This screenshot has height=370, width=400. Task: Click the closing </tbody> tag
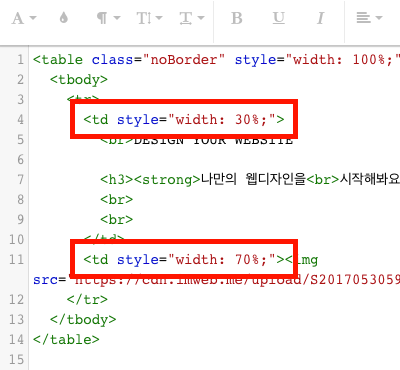click(x=83, y=319)
